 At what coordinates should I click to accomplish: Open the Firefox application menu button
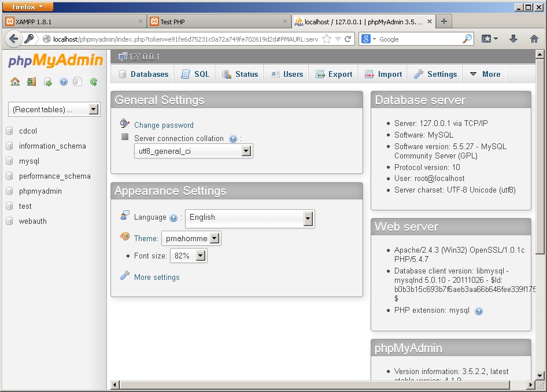pos(28,6)
